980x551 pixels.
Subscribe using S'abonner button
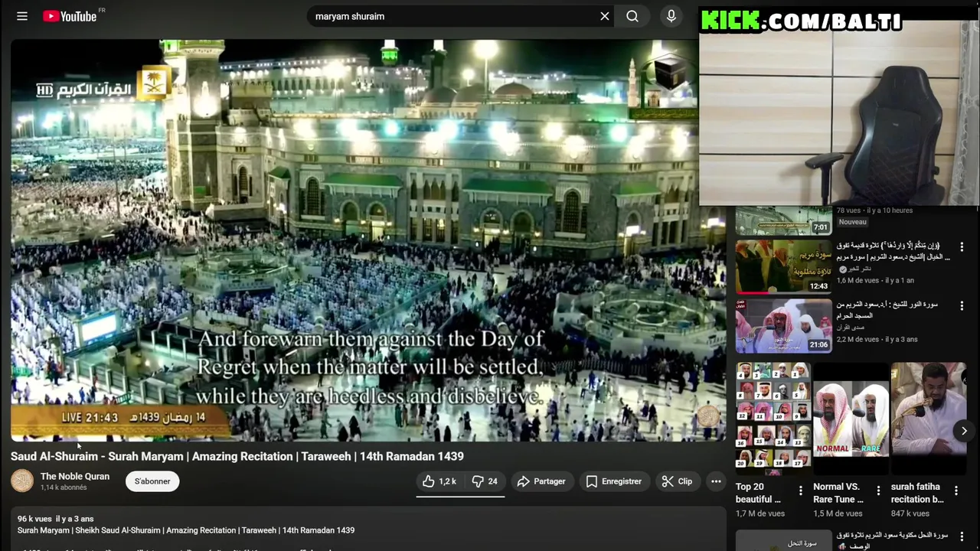click(x=152, y=481)
